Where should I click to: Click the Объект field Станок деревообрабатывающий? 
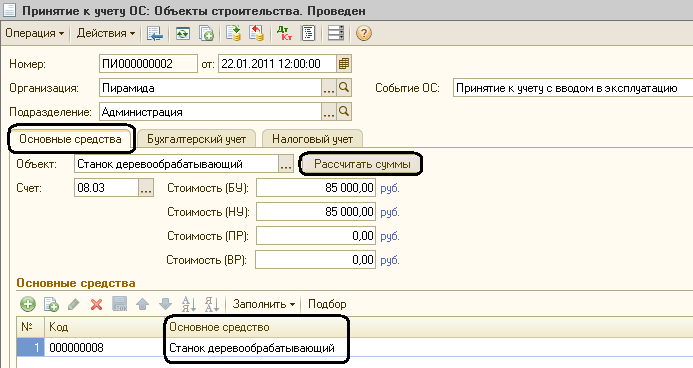click(176, 164)
